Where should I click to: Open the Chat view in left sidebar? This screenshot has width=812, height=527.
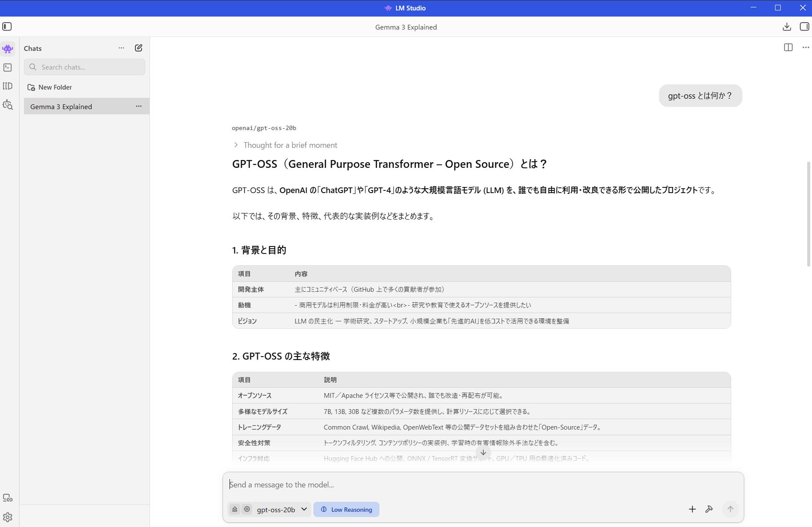(8, 49)
